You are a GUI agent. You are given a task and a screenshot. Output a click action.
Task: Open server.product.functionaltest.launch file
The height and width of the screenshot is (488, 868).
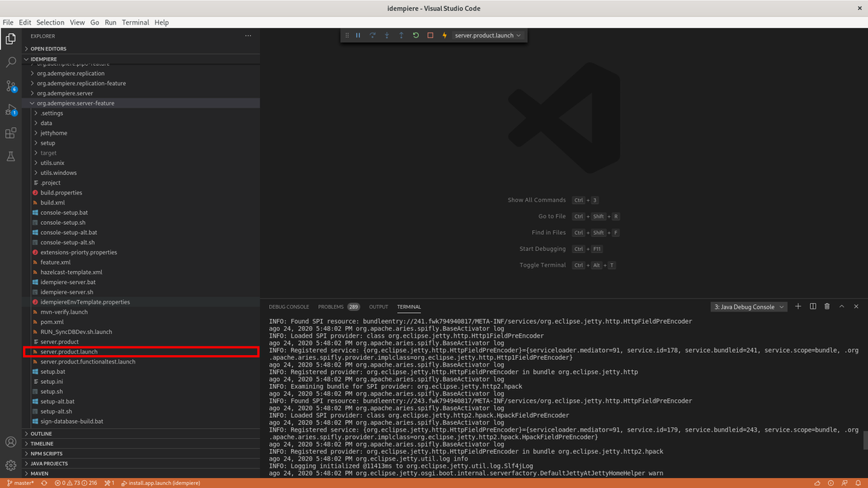click(88, 361)
